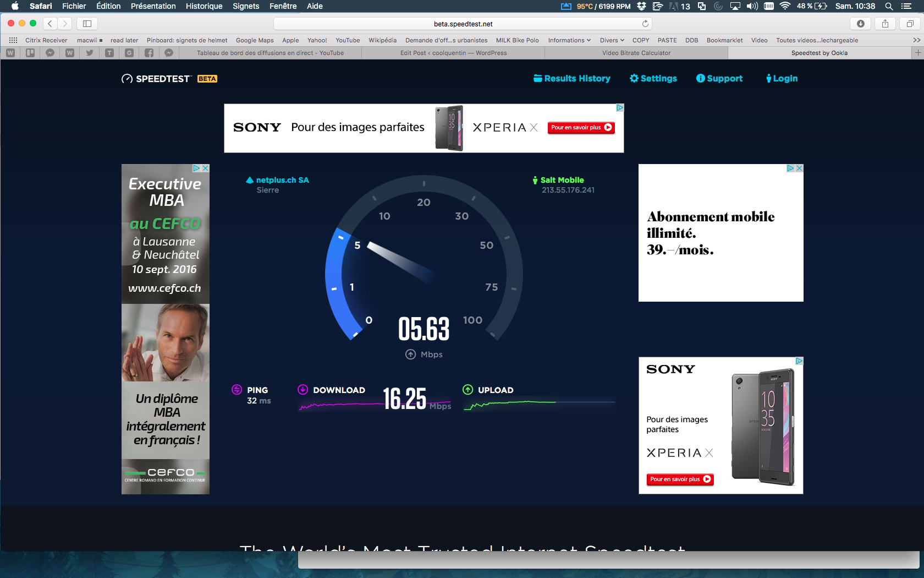Image resolution: width=924 pixels, height=578 pixels.
Task: Open Results History page
Action: tap(572, 79)
